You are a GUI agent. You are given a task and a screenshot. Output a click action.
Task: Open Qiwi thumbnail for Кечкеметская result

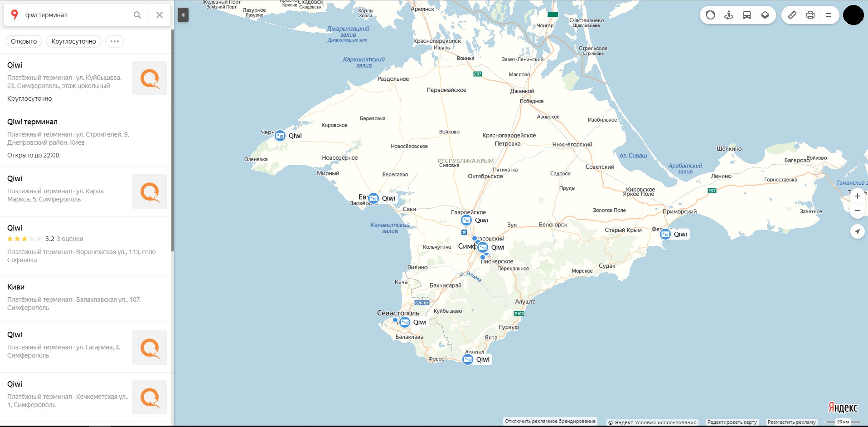point(150,397)
